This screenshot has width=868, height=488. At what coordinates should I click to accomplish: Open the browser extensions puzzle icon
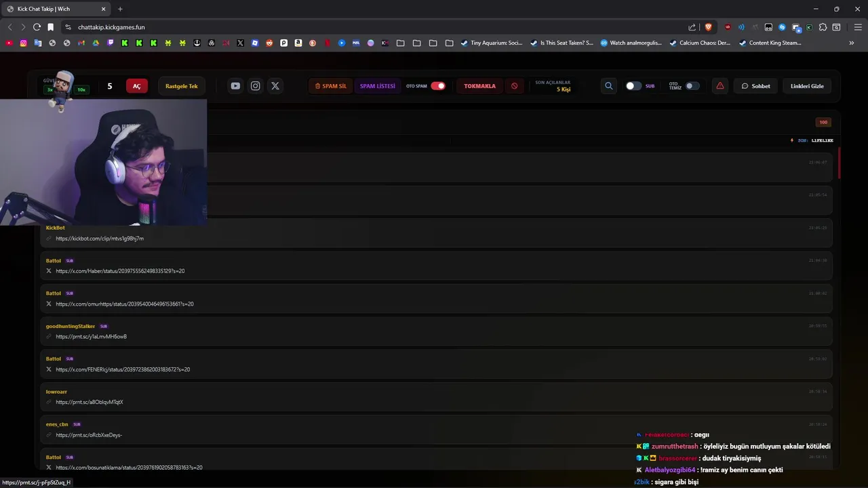(823, 27)
